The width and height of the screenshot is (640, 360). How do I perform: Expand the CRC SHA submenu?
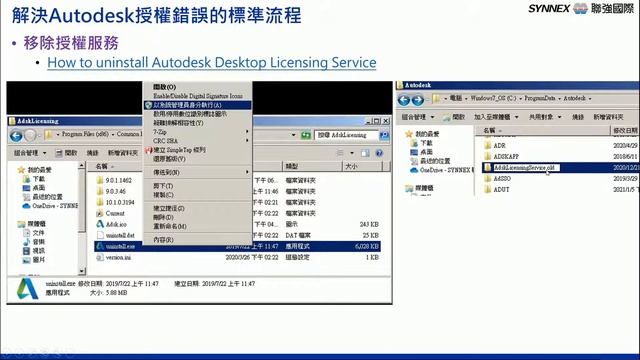click(198, 141)
